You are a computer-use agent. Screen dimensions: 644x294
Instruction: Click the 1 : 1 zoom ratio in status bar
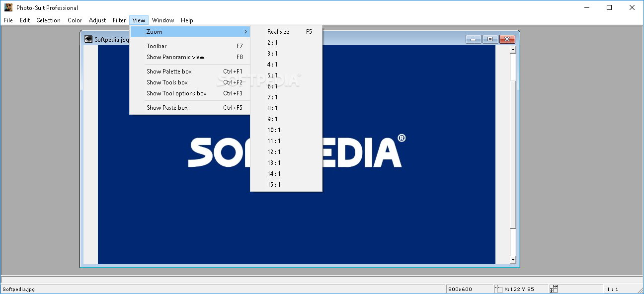point(612,289)
